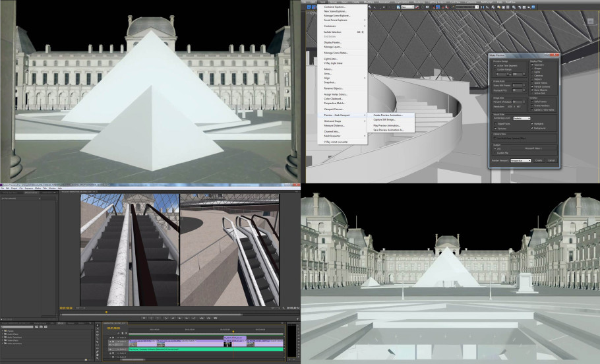Click Export Frame camera icon in monitor
The height and width of the screenshot is (364, 600).
[x=216, y=318]
